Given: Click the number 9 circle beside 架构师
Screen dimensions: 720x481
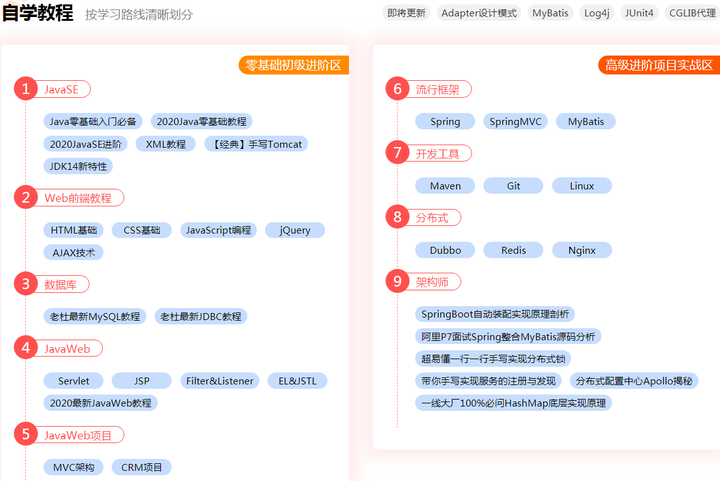Looking at the screenshot, I should point(397,281).
